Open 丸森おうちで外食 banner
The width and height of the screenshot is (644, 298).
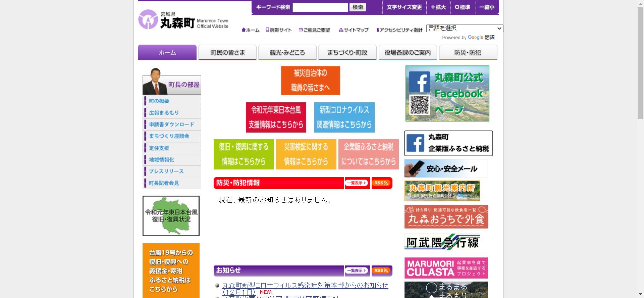(446, 216)
